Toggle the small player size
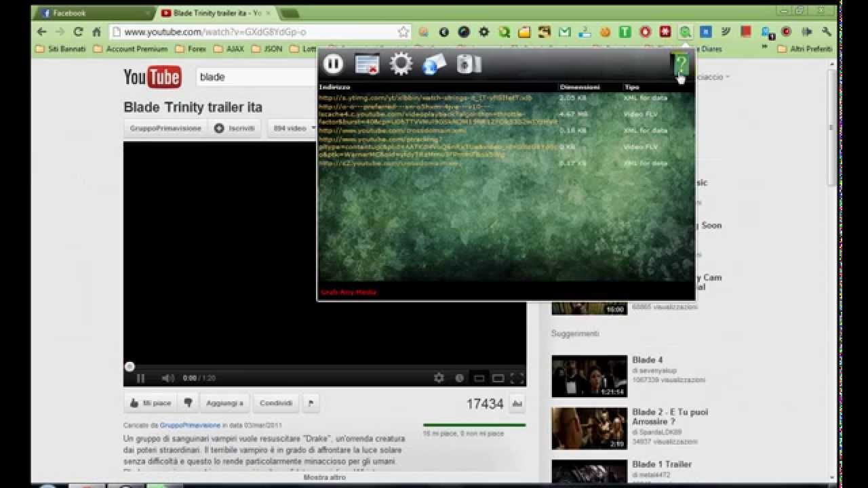 479,378
